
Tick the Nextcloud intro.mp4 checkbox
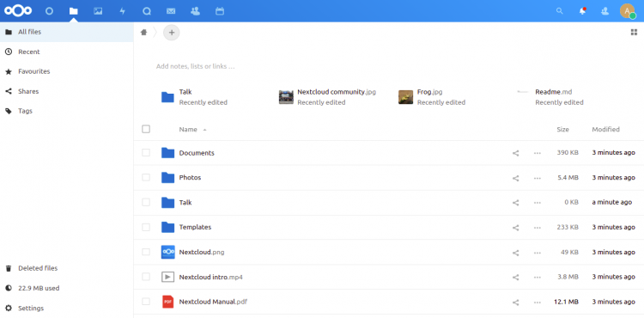(146, 277)
